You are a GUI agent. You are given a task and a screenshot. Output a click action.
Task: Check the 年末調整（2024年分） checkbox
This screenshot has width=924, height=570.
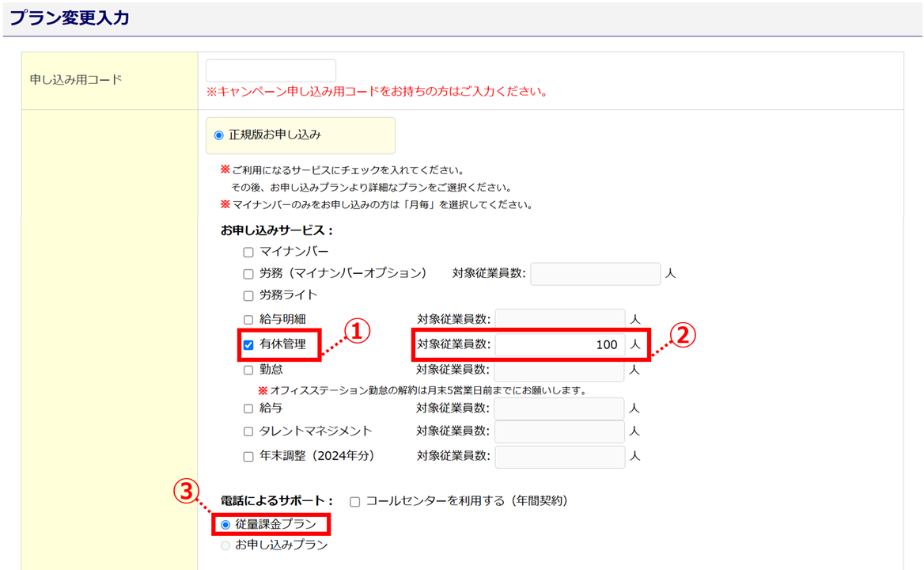coord(248,457)
